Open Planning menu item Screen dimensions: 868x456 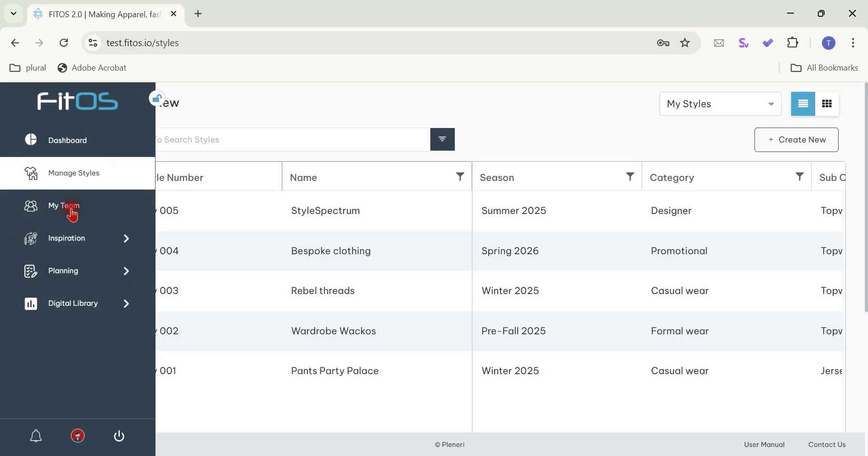[78, 271]
